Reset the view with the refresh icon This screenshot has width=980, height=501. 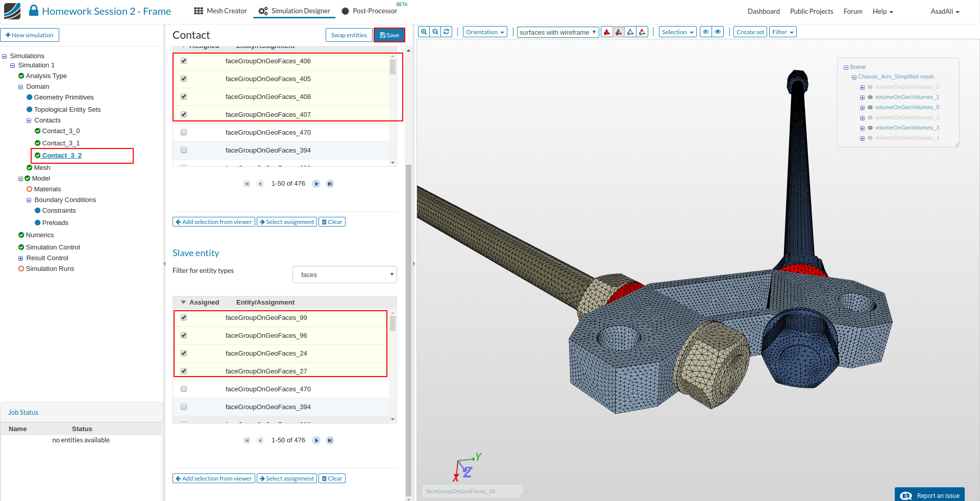point(447,32)
